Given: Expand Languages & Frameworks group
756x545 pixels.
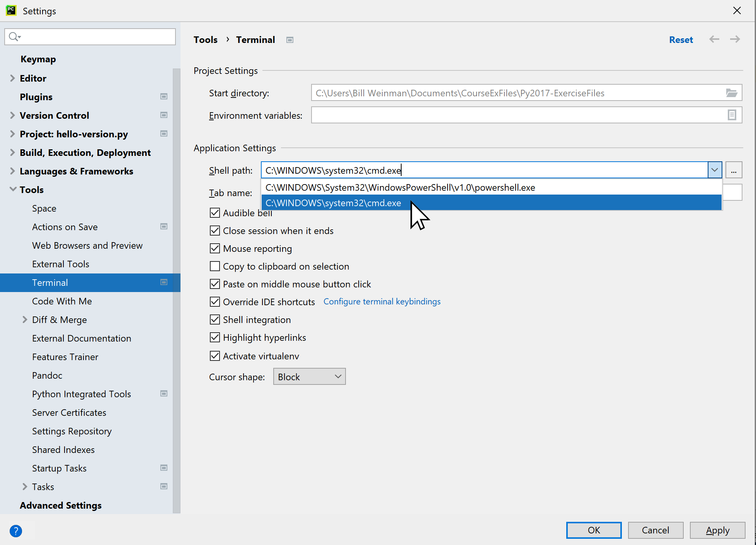Looking at the screenshot, I should (x=12, y=171).
